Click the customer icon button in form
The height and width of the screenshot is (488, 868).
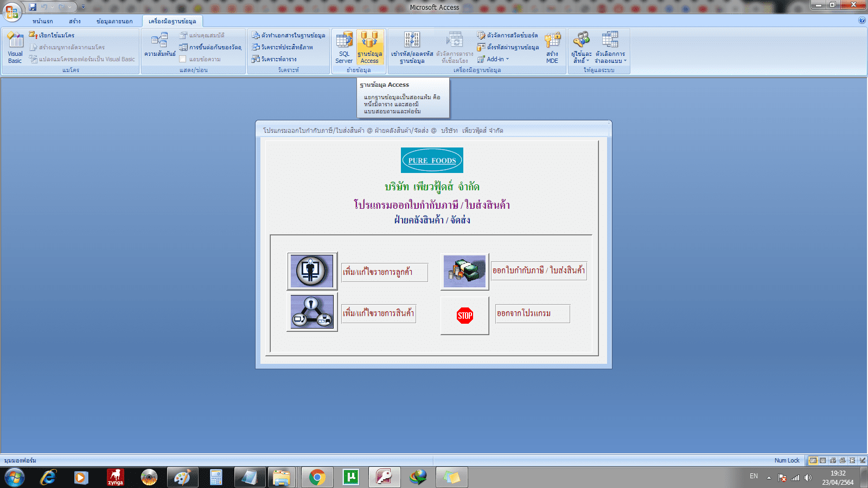coord(312,271)
